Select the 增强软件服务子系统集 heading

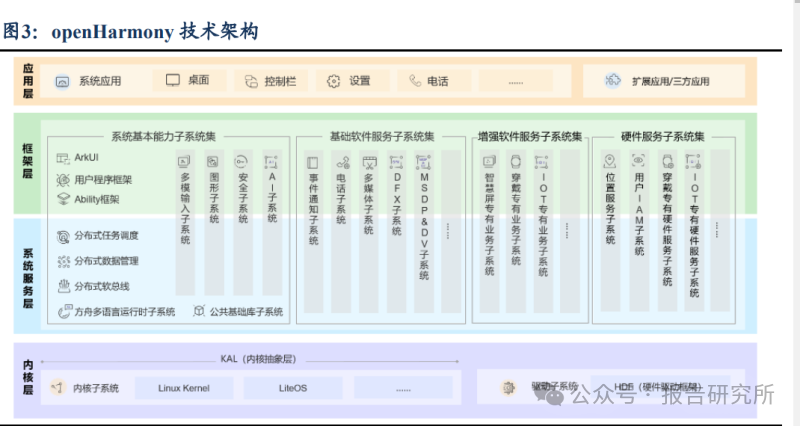coord(530,137)
